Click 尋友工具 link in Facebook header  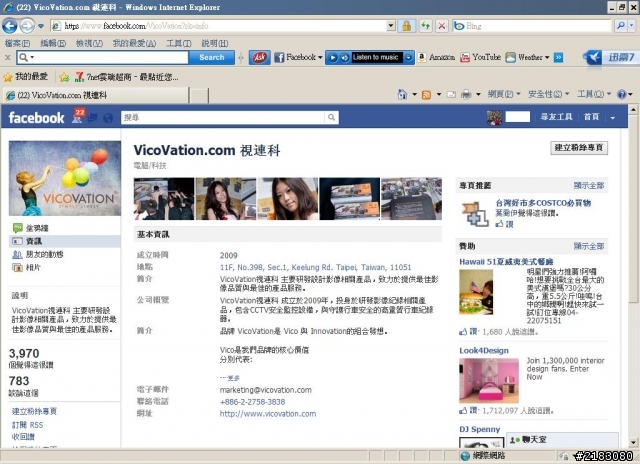pos(556,117)
